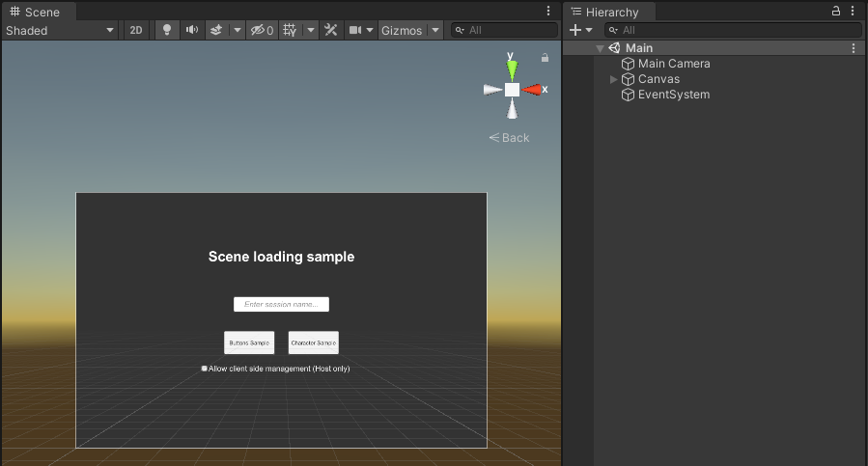Enable Allow client side management checkbox

(x=205, y=368)
